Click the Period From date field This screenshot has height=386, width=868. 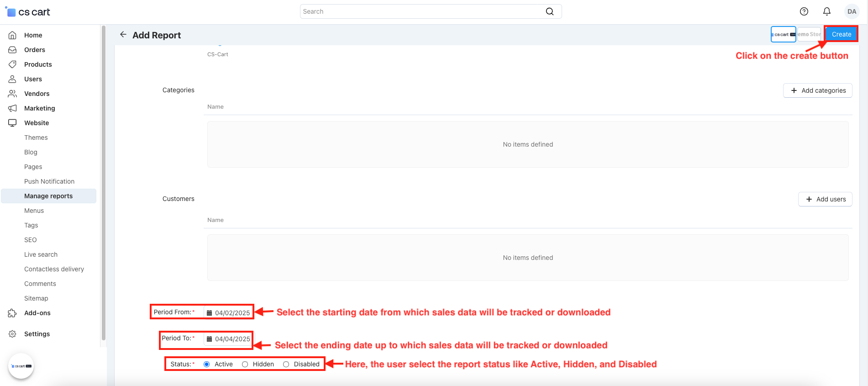pyautogui.click(x=232, y=313)
